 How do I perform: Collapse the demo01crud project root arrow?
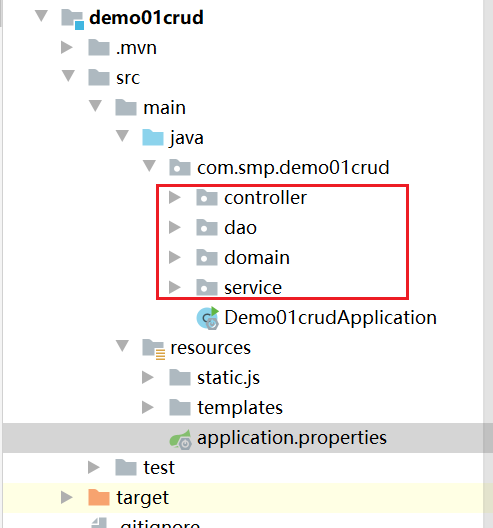click(41, 16)
